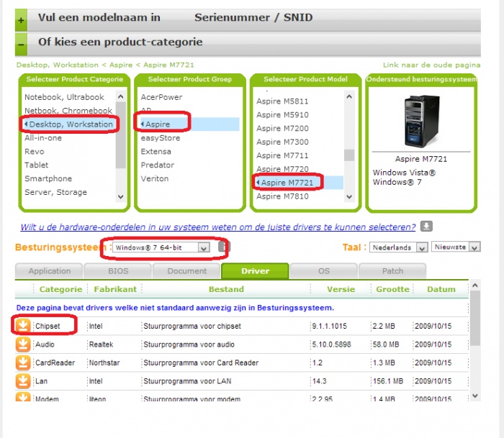
Task: Switch to the Document tab
Action: [x=186, y=271]
